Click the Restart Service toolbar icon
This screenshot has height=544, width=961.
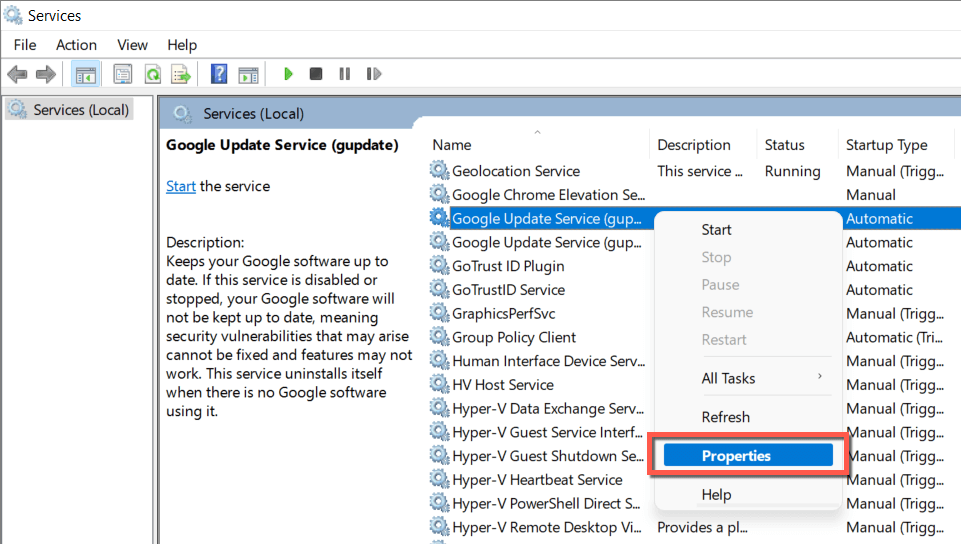[x=374, y=74]
